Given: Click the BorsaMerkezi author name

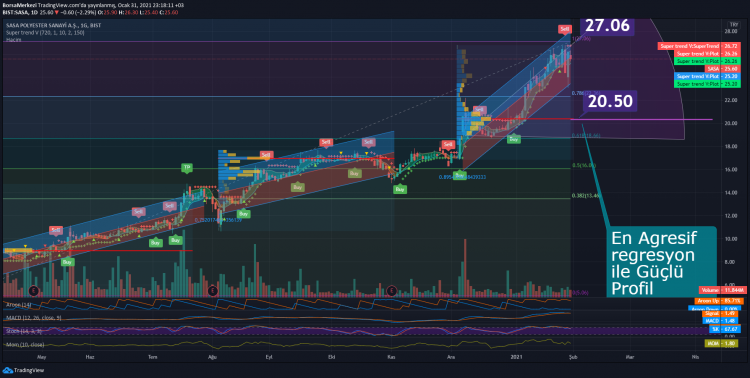Looking at the screenshot, I should (19, 5).
